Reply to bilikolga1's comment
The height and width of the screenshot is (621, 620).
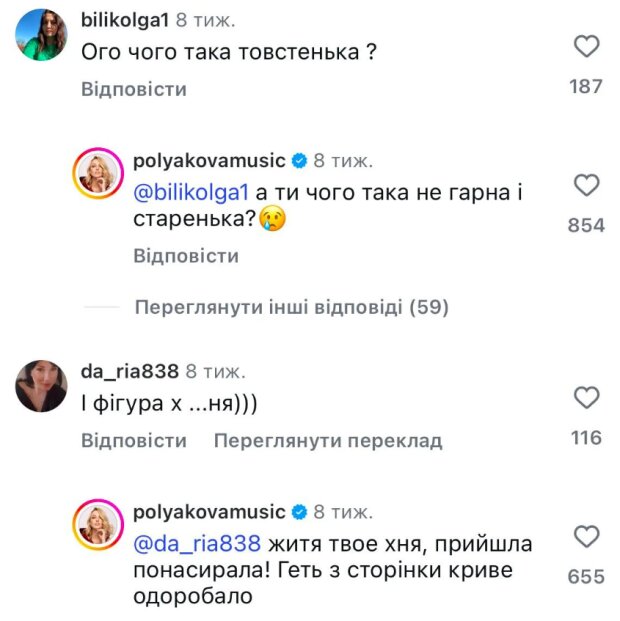[134, 89]
